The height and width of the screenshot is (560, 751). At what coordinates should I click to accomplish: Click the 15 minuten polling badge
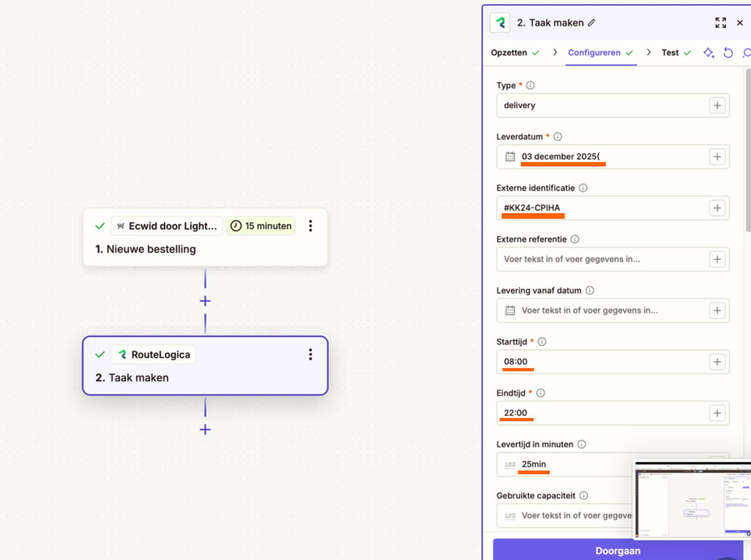tap(261, 226)
